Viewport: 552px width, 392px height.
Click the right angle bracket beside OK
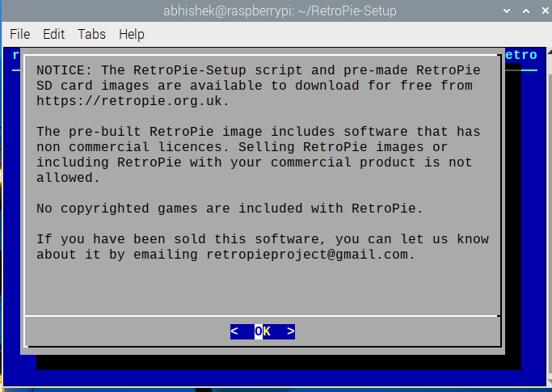pos(291,331)
